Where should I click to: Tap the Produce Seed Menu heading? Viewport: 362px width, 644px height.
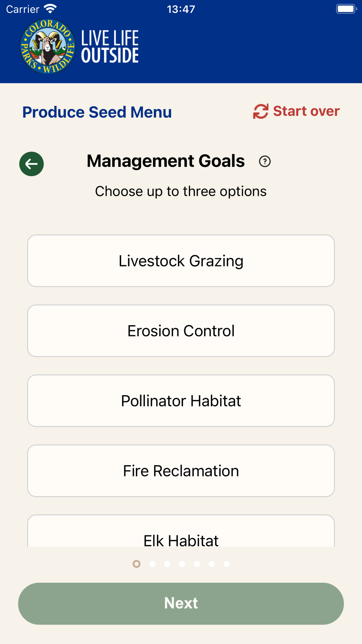pyautogui.click(x=97, y=112)
